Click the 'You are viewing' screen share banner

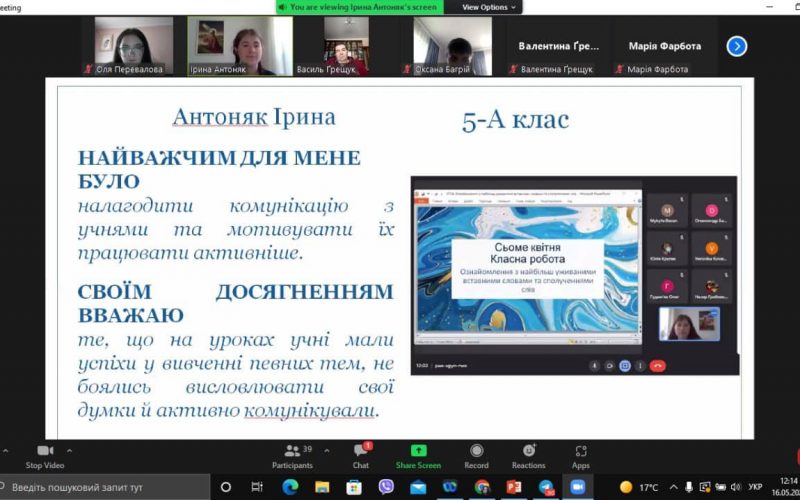[x=367, y=7]
